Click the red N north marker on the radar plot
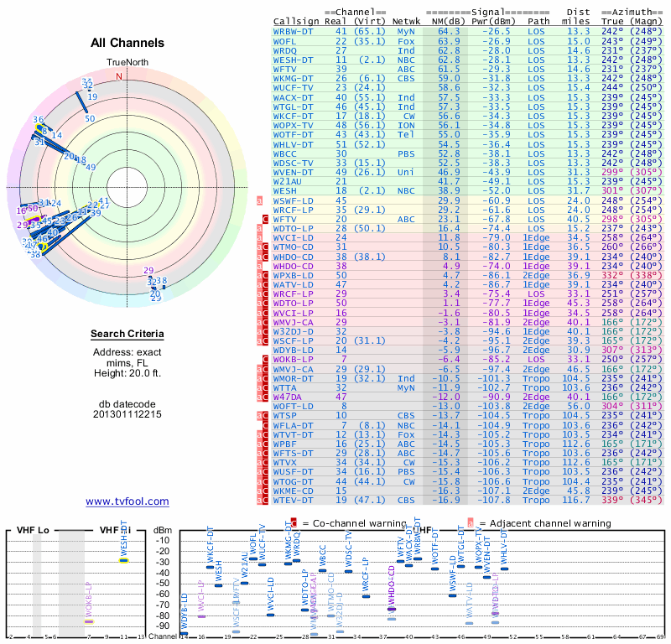This screenshot has width=671, height=644. (x=119, y=76)
